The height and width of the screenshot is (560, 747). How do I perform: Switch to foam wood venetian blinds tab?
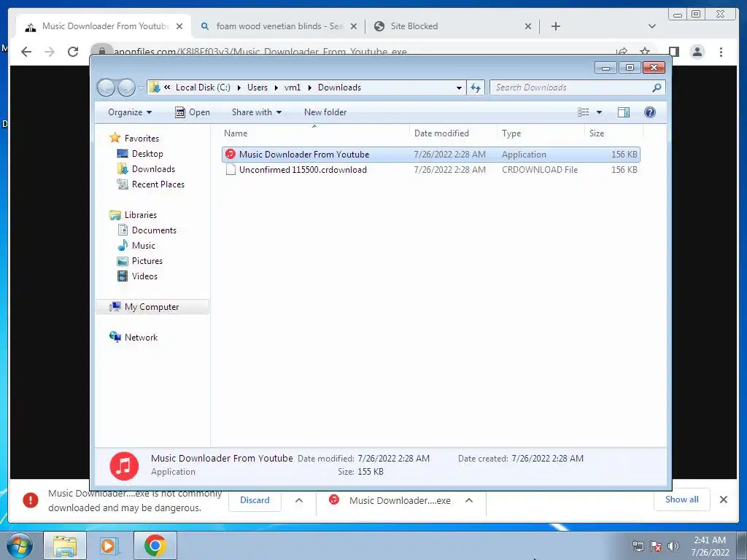click(x=279, y=26)
